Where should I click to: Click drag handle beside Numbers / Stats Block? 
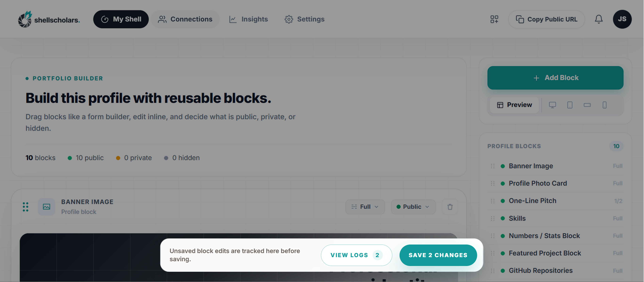(x=493, y=236)
